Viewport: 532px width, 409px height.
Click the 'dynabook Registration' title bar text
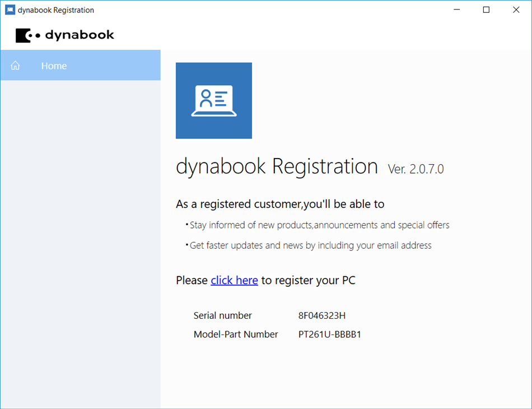[56, 10]
